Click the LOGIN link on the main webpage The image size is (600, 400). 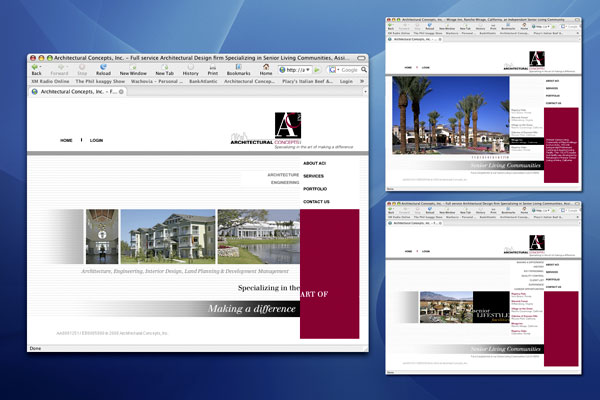(x=96, y=140)
